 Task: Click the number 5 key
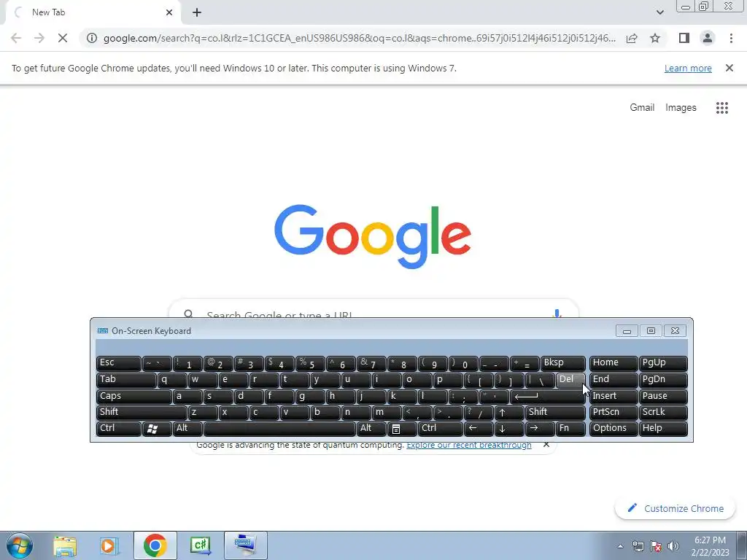[310, 363]
